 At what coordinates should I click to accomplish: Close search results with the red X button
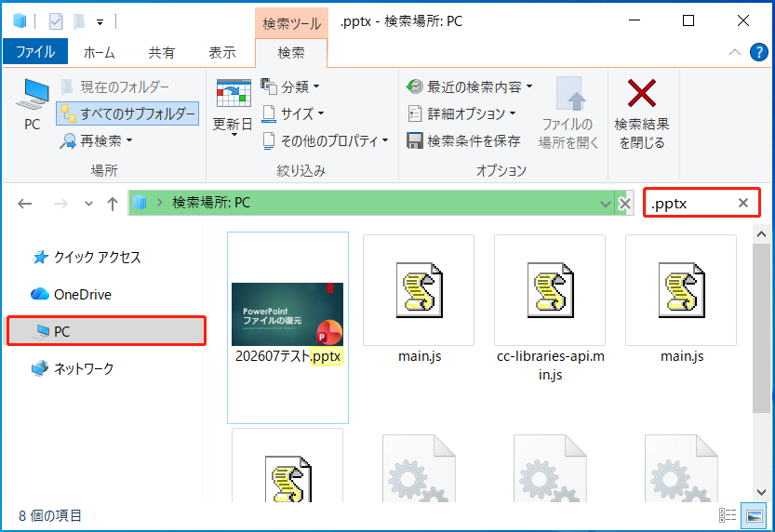point(642,113)
